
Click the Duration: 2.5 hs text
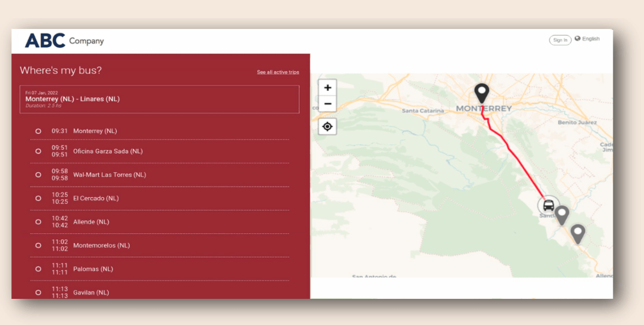(44, 106)
